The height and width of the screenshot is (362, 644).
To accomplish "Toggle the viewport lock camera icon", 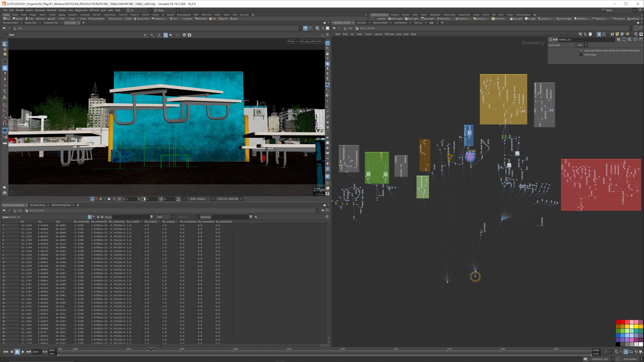I will (x=328, y=54).
